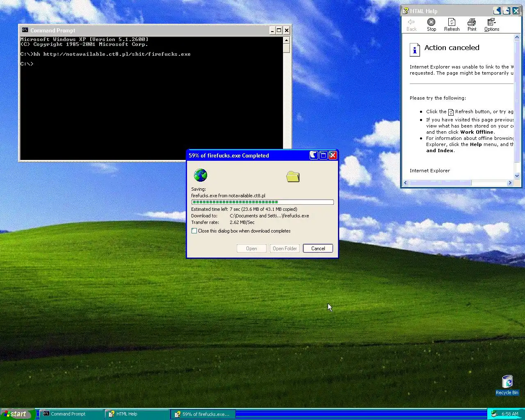Maximize the Command Prompt window
Image resolution: width=525 pixels, height=420 pixels.
279,30
